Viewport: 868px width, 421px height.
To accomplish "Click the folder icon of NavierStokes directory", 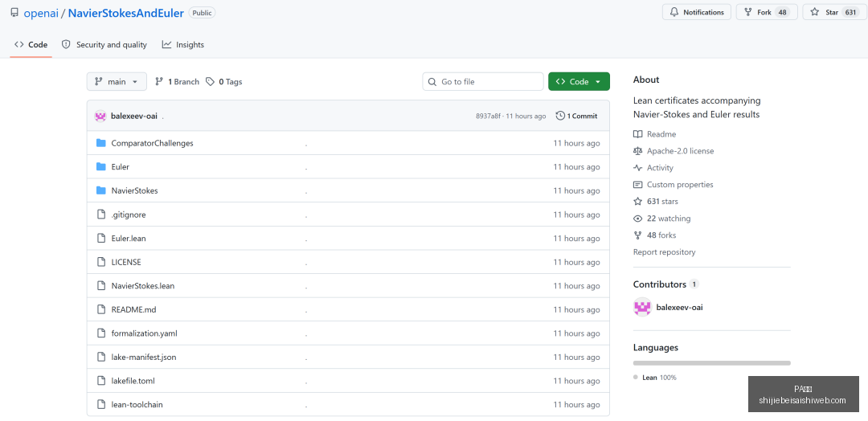I will point(100,190).
